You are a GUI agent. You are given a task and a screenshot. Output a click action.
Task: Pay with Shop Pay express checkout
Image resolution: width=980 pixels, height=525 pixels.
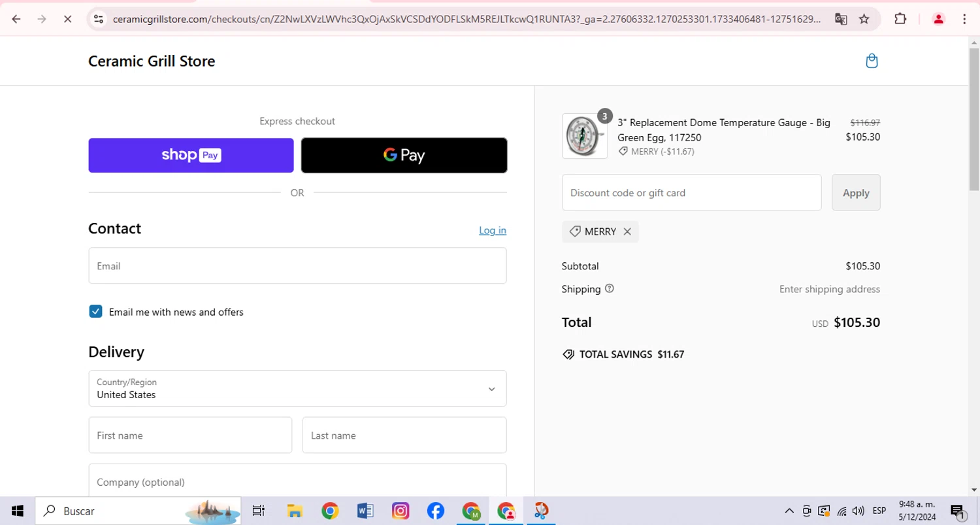click(191, 156)
